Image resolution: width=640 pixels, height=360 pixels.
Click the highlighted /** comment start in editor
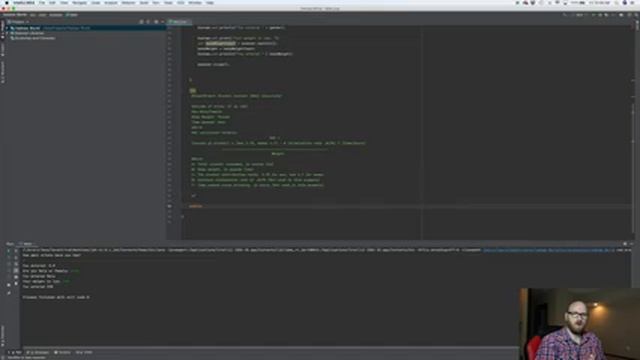point(193,91)
